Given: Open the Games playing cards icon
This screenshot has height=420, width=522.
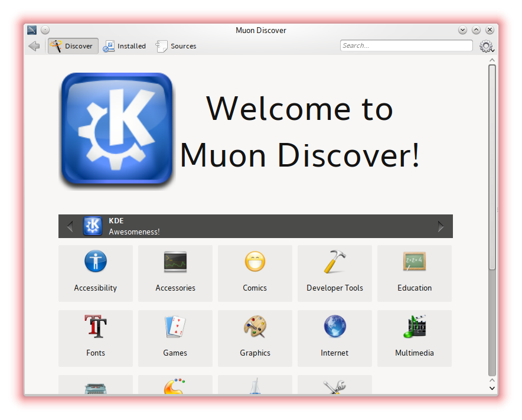Looking at the screenshot, I should (x=175, y=327).
